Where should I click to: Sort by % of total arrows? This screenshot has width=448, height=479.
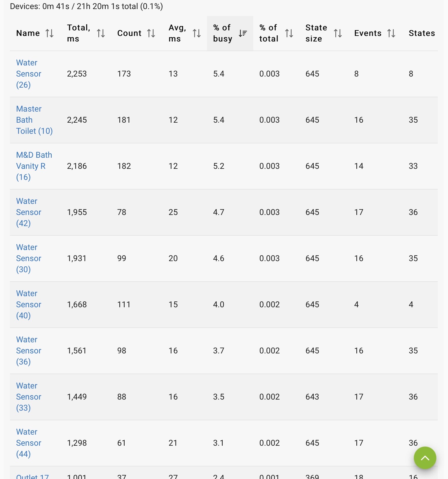pyautogui.click(x=289, y=33)
